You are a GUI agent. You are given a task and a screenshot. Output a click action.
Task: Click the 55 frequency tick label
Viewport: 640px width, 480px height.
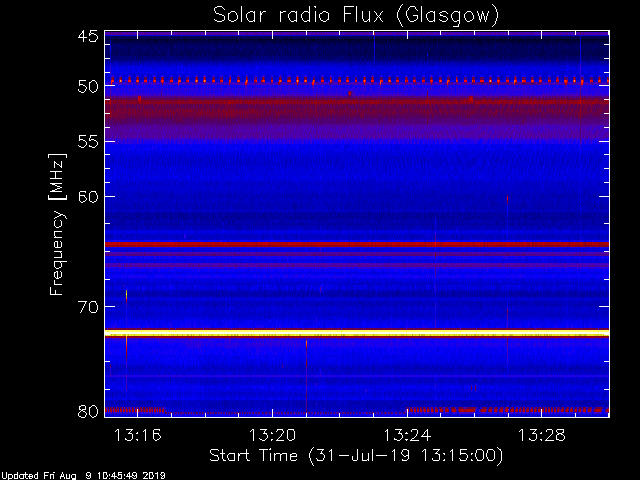88,142
